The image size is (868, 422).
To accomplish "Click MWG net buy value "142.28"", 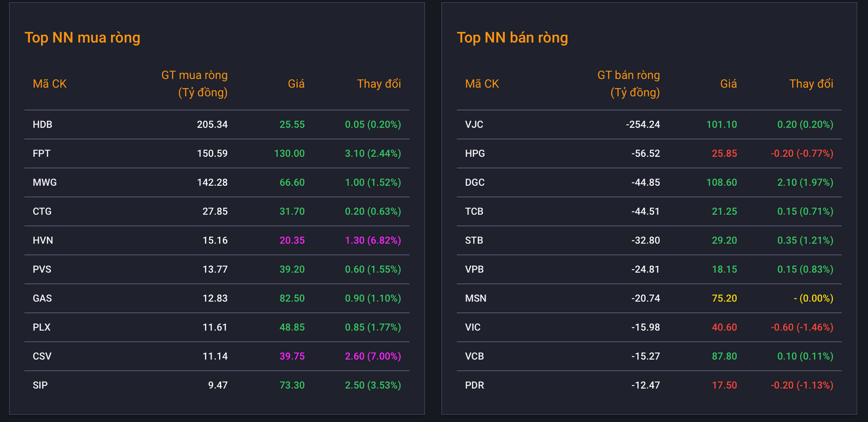I will [212, 182].
